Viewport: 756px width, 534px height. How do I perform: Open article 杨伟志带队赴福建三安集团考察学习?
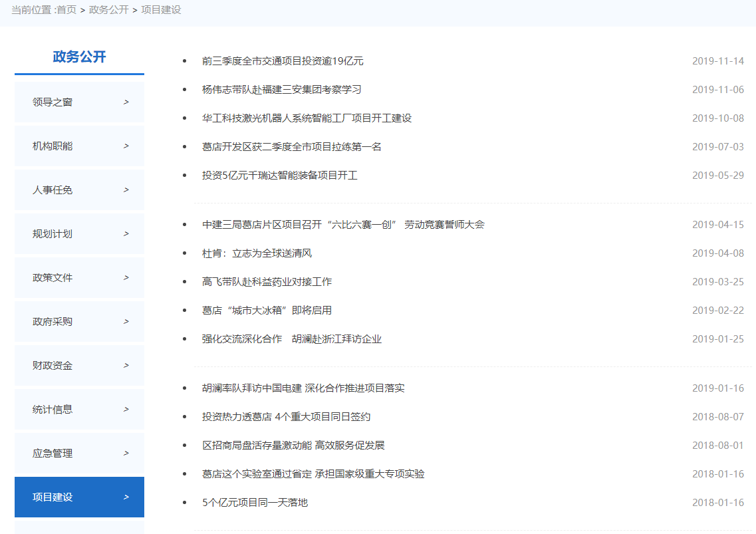point(281,90)
